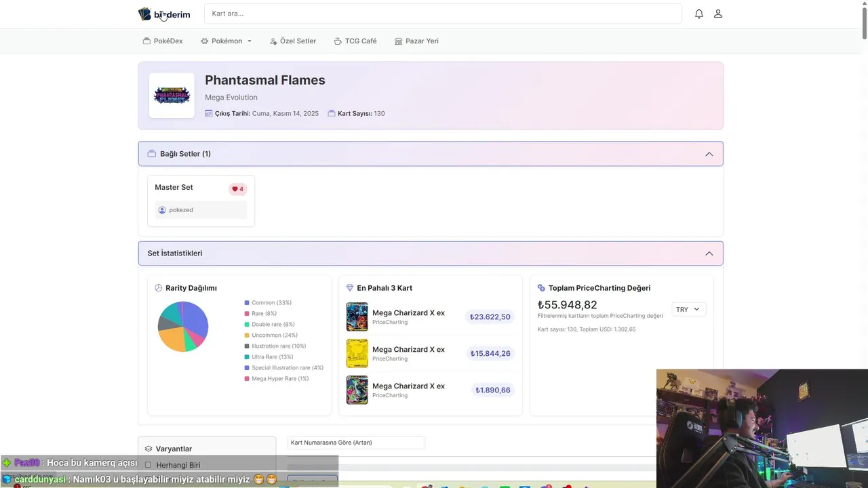The image size is (868, 488).
Task: Open Özel Setler menu item
Action: 293,41
